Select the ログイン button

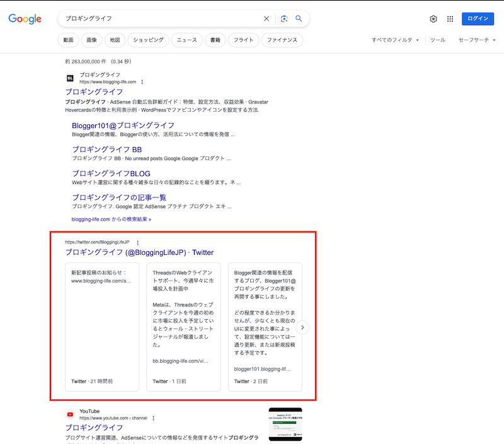tap(478, 19)
